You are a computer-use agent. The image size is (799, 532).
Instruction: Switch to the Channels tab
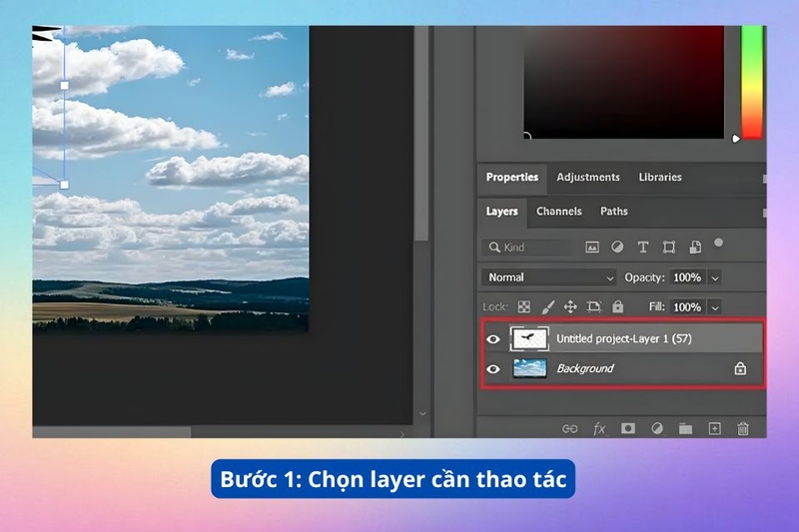tap(559, 212)
